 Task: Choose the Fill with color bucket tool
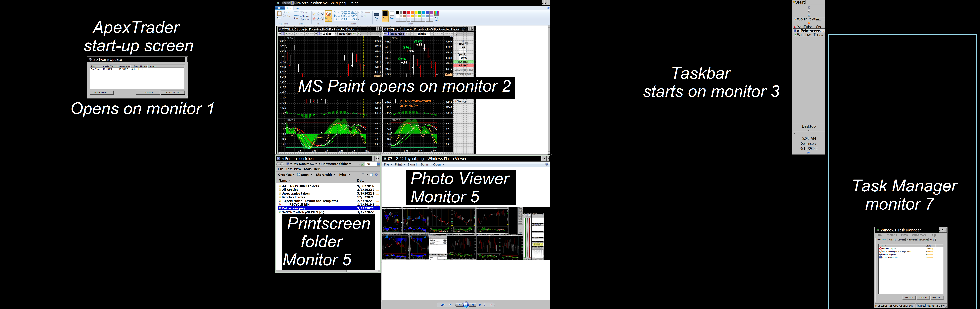click(318, 14)
